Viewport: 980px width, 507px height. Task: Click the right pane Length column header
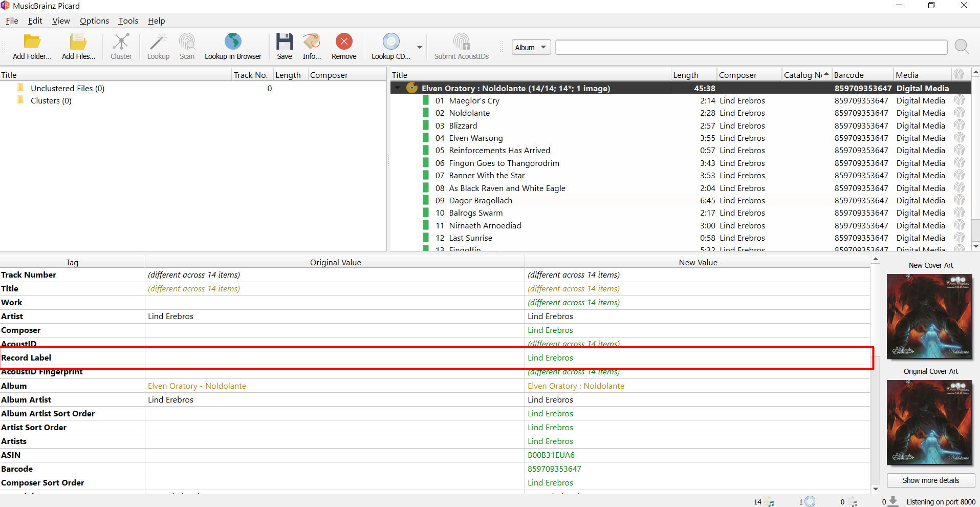click(x=693, y=75)
